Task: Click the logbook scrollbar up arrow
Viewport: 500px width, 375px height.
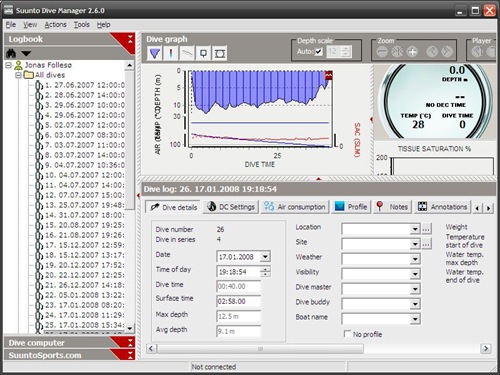Action: point(130,65)
